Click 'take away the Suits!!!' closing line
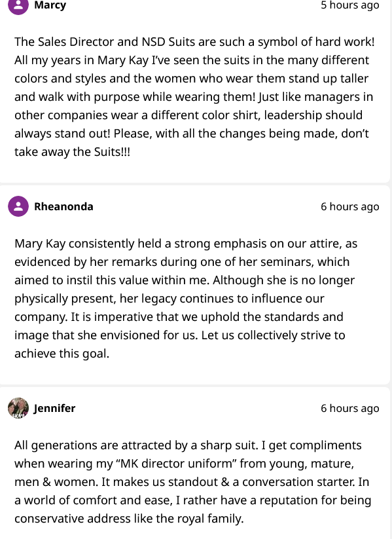Viewport: 392px width, 539px height. (72, 151)
